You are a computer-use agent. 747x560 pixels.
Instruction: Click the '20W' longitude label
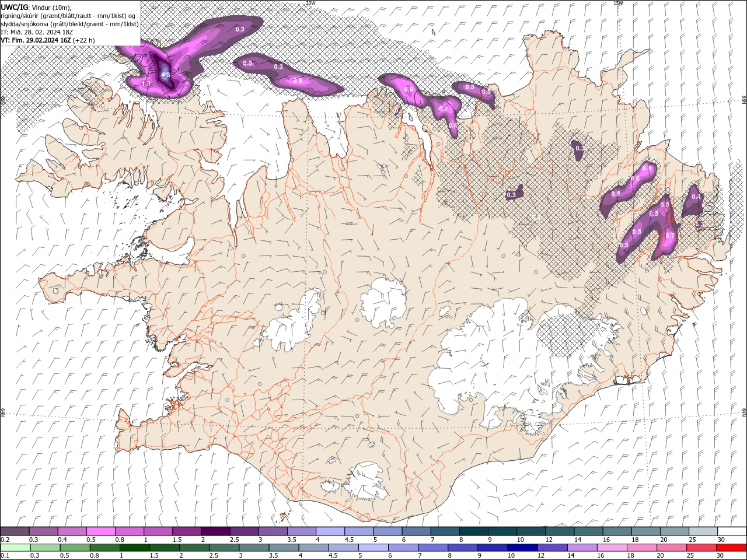tap(310, 3)
